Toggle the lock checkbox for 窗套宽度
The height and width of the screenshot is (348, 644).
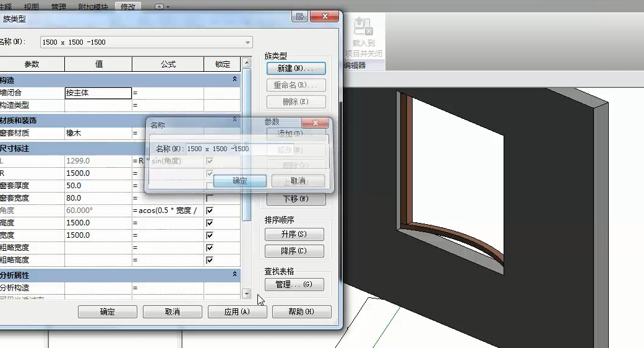(210, 198)
